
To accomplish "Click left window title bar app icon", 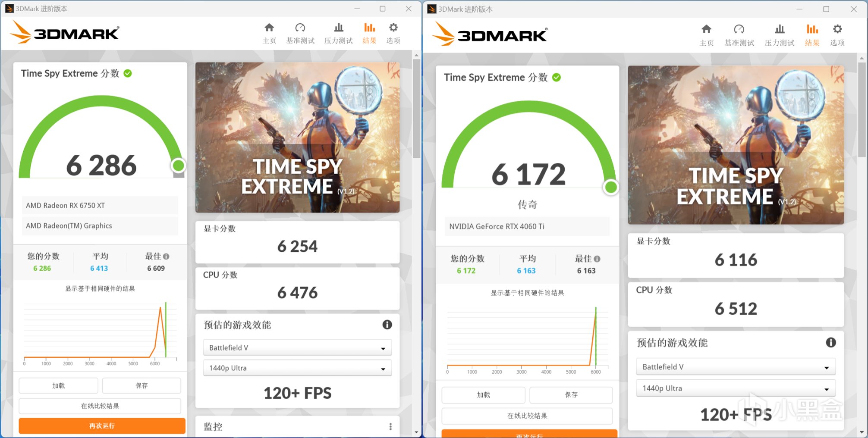I will (9, 9).
